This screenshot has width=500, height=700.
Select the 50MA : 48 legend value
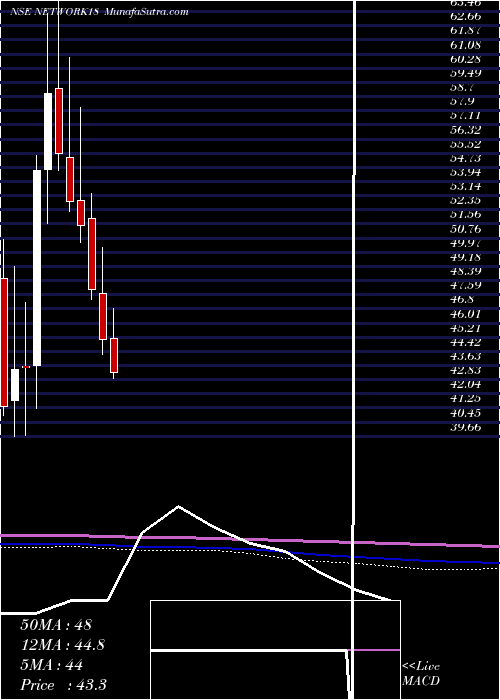click(56, 625)
